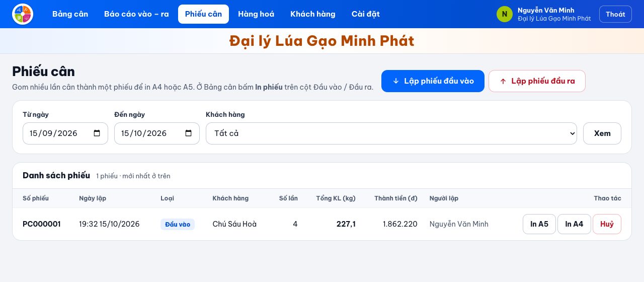Open the Khách hàng tab
Image resolution: width=644 pixels, height=282 pixels.
pos(313,14)
